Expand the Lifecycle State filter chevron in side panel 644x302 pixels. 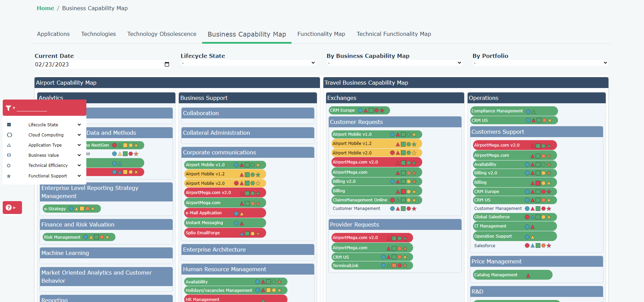79,125
